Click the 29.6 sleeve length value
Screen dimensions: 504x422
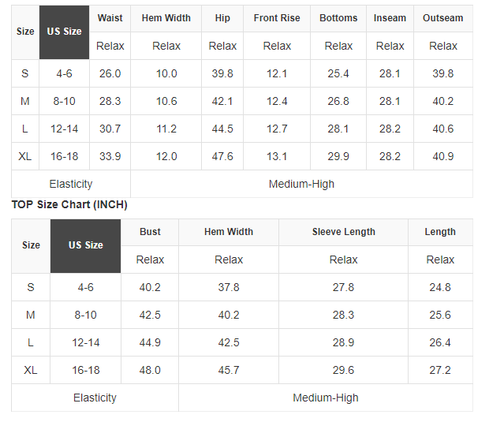343,370
